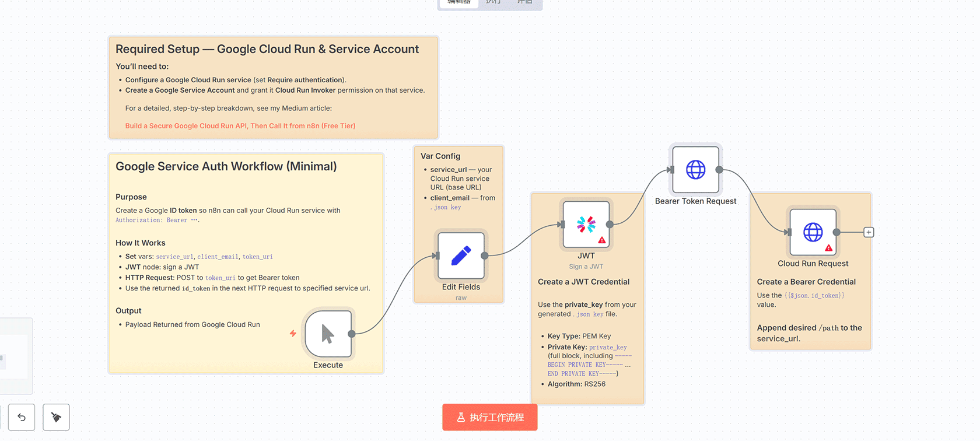Click the Cloud Run Request warning triangle
This screenshot has width=980, height=441.
[x=828, y=248]
